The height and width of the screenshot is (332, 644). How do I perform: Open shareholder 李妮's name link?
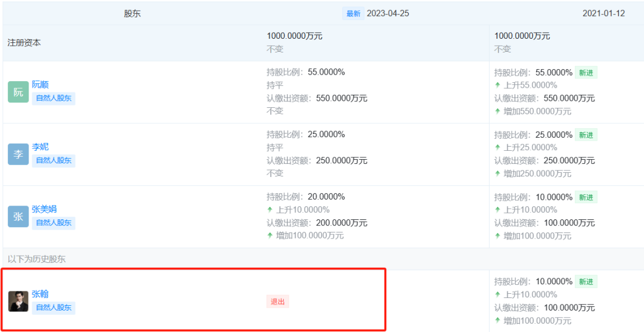click(41, 147)
